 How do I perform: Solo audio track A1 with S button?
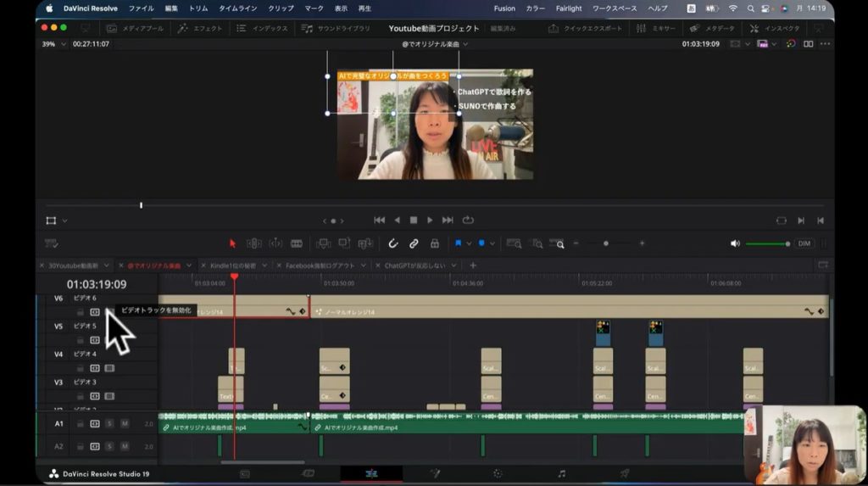109,423
